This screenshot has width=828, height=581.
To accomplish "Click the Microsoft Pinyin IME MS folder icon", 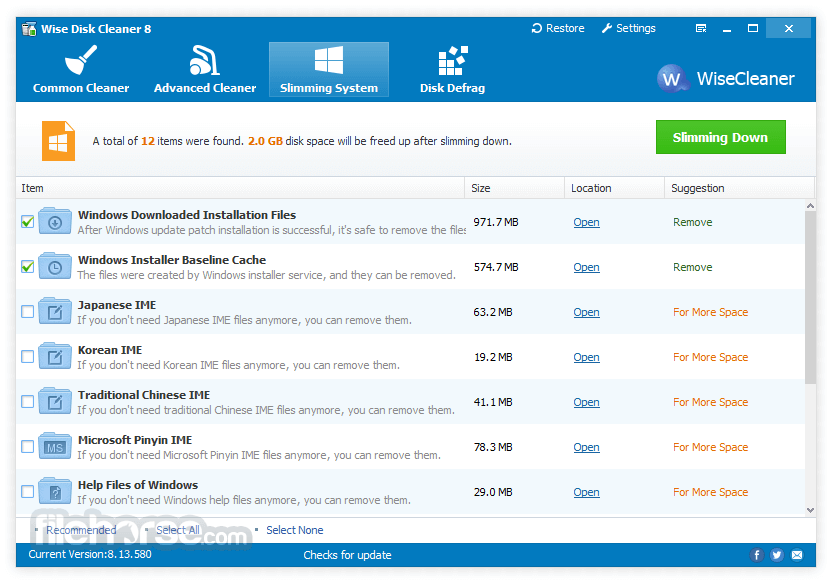I will (x=55, y=446).
